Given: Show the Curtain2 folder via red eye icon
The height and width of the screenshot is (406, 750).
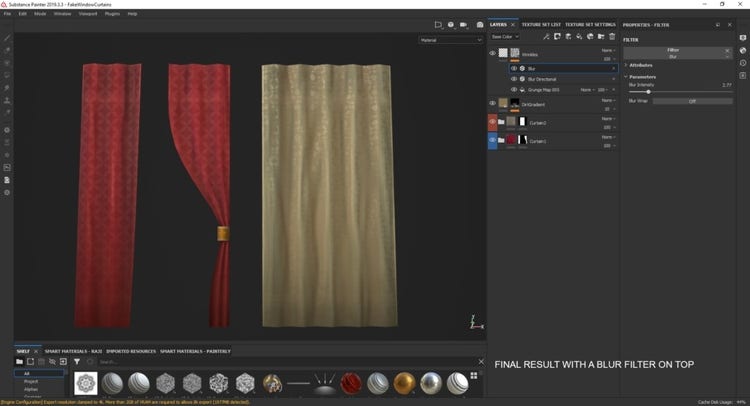Looking at the screenshot, I should (492, 122).
